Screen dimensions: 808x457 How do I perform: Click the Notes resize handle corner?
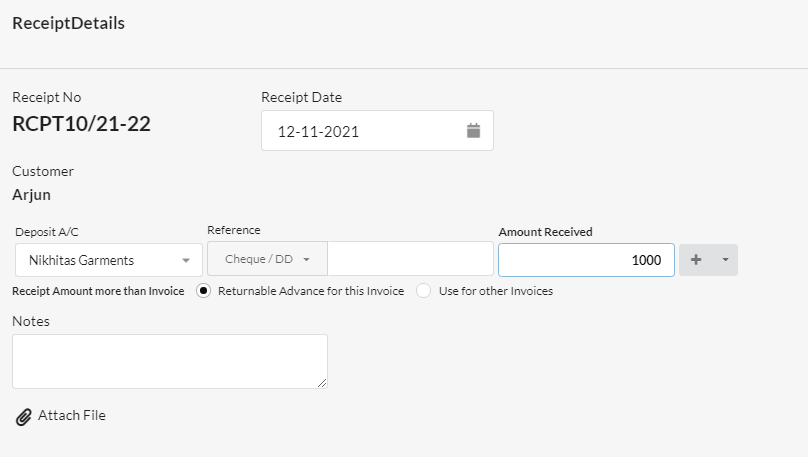click(322, 383)
